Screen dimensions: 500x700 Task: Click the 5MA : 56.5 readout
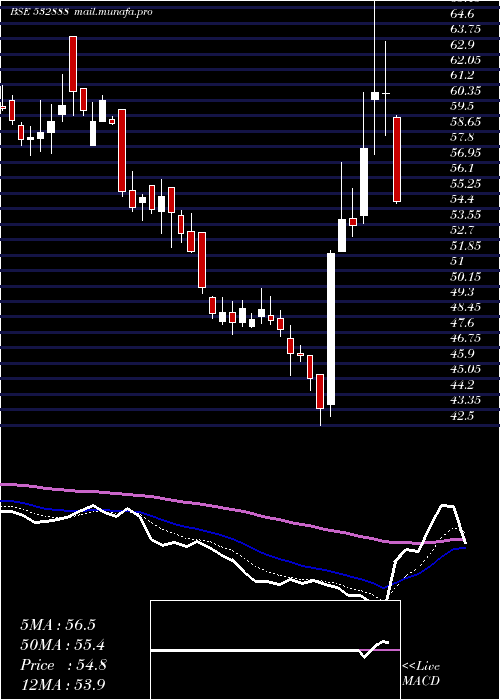58,625
